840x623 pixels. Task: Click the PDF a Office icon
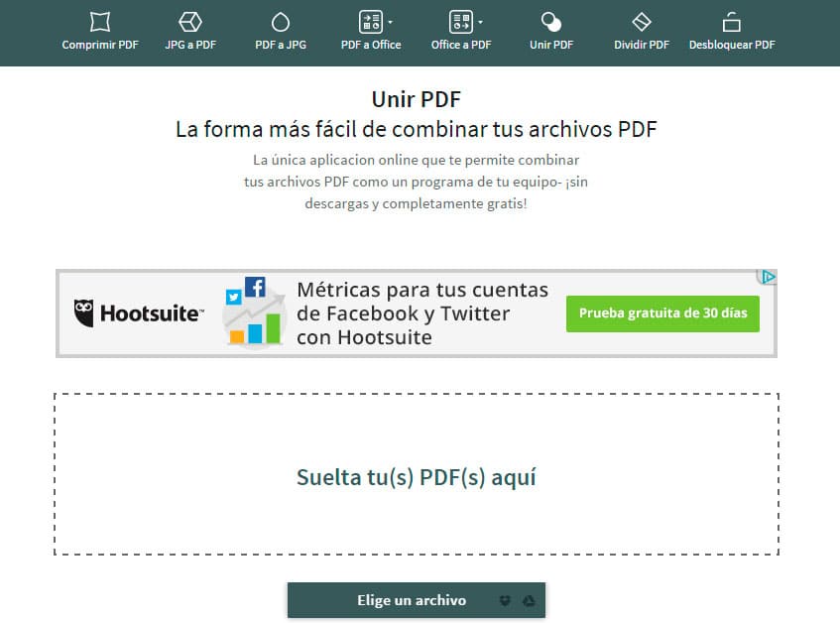coord(371,22)
